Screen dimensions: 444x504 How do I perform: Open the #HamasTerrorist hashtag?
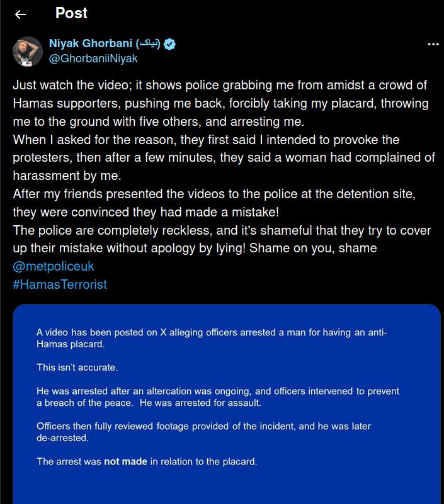[x=60, y=284]
